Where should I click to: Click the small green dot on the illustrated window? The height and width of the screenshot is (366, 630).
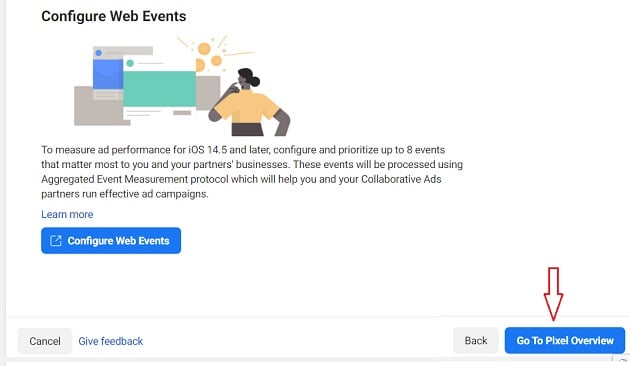pyautogui.click(x=130, y=63)
